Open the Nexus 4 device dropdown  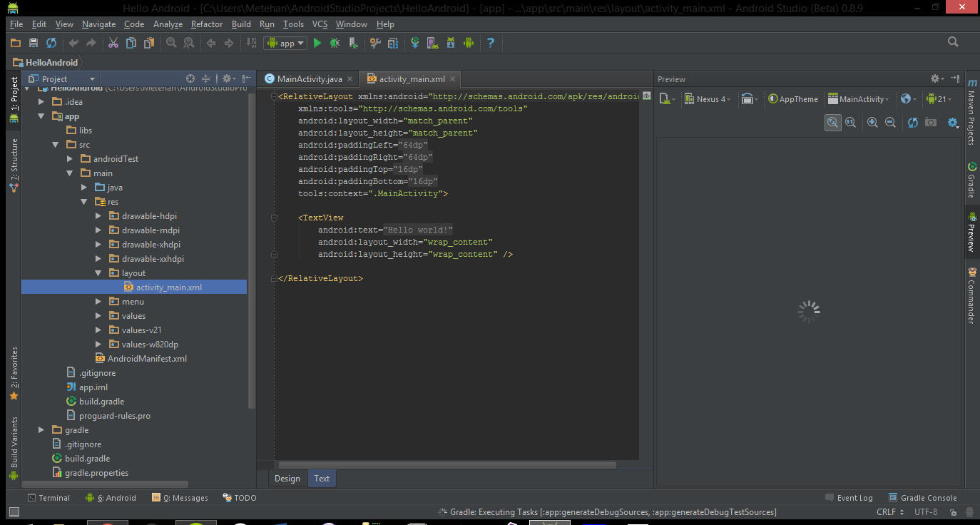(x=707, y=98)
